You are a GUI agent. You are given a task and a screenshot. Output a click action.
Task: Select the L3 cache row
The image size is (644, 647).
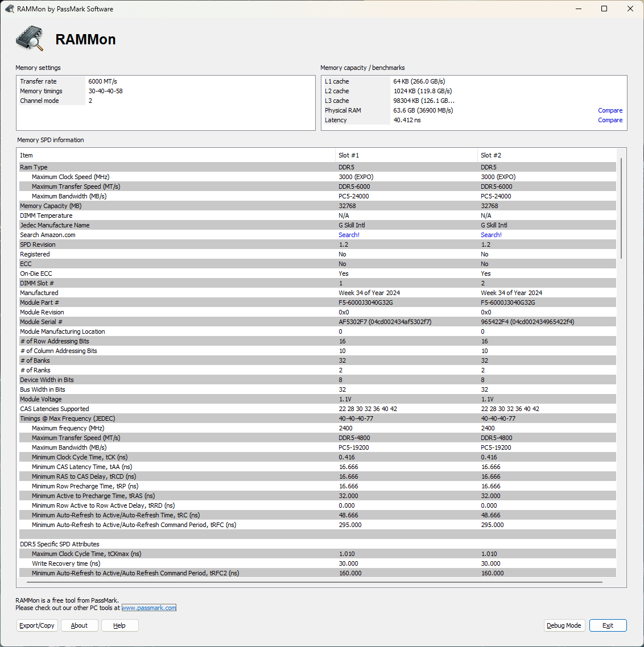coord(473,101)
